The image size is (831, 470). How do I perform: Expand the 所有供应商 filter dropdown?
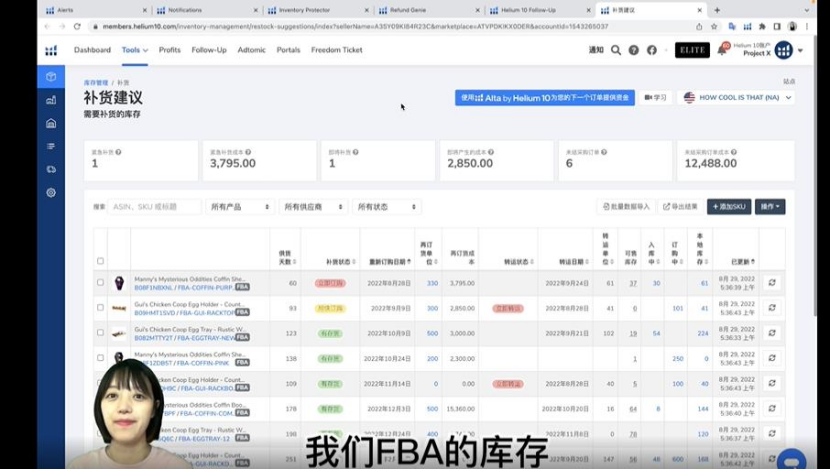click(313, 207)
